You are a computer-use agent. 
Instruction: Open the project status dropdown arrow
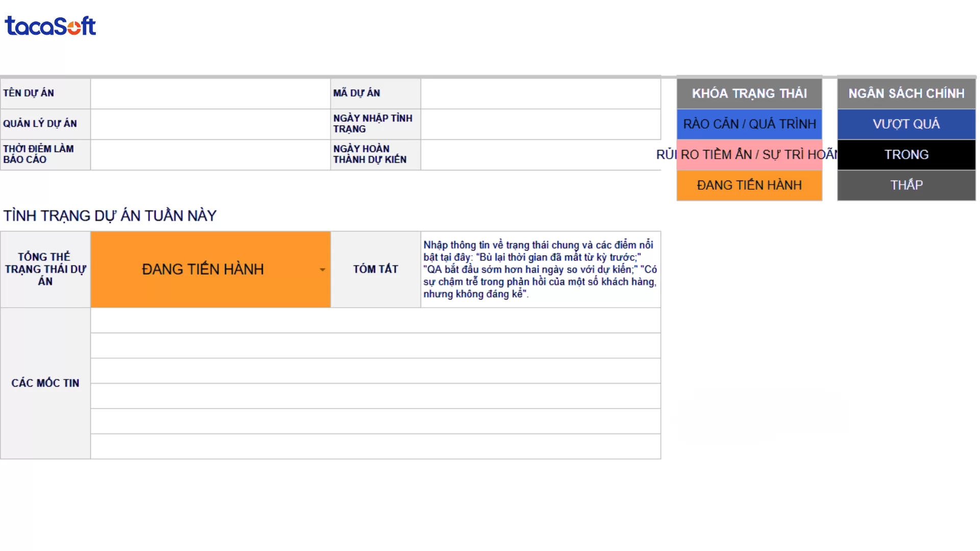click(322, 270)
